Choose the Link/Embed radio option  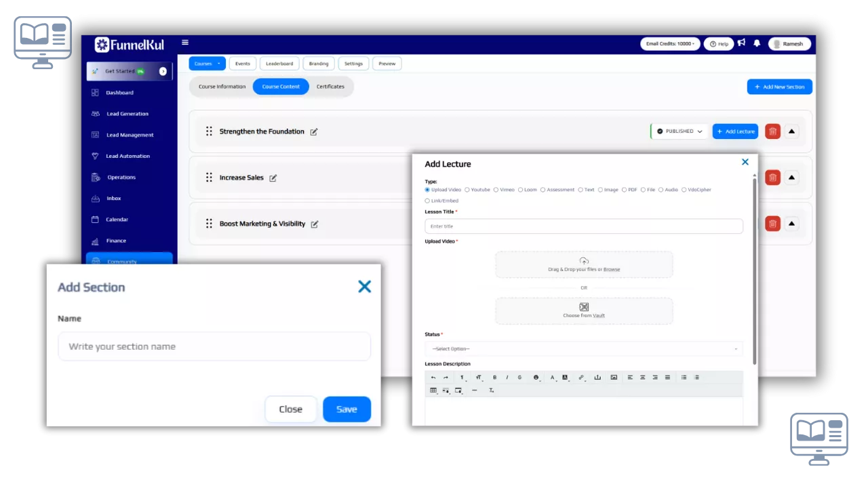tap(427, 201)
